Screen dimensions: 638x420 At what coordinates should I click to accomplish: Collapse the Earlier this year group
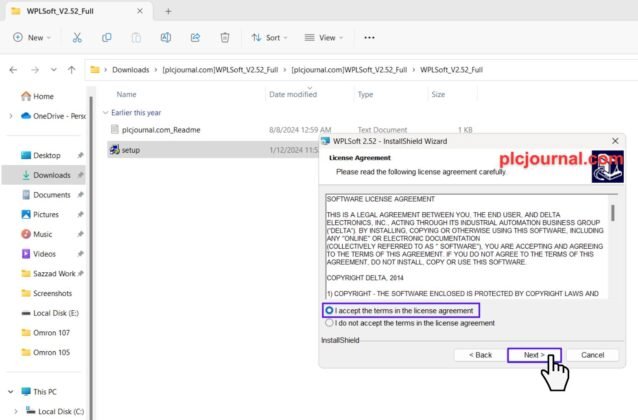click(106, 112)
